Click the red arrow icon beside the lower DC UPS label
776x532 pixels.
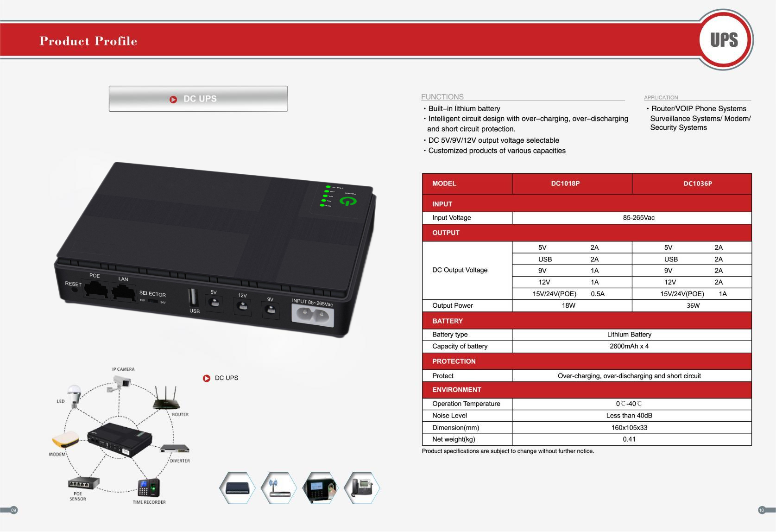(x=207, y=378)
